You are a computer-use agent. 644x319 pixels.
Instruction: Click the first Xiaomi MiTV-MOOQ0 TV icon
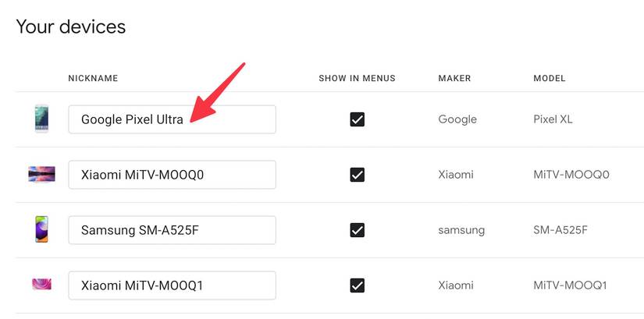[x=41, y=174]
